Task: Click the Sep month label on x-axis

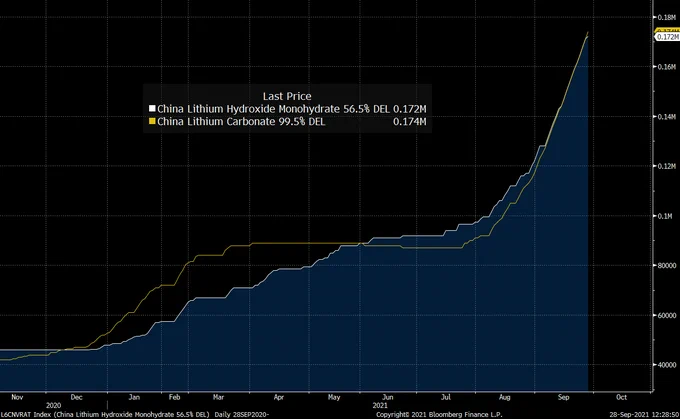Action: 563,397
